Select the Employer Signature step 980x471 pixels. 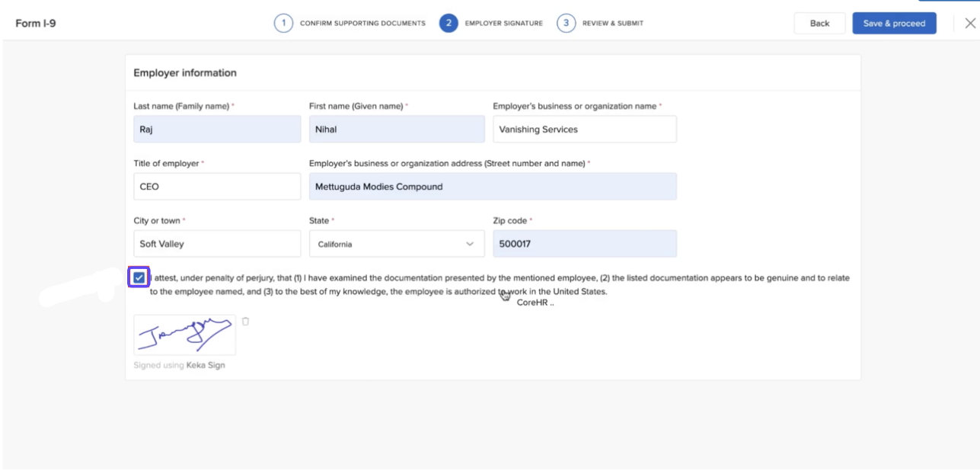pos(503,24)
